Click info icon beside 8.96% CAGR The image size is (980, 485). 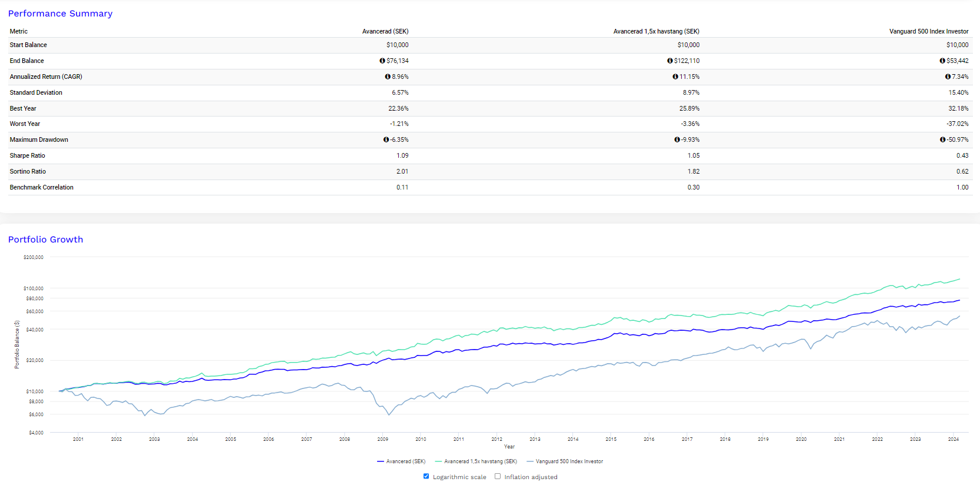[x=388, y=77]
